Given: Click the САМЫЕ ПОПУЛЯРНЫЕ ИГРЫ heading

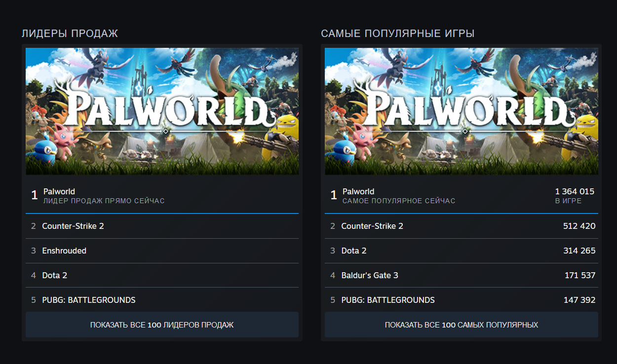Looking at the screenshot, I should pos(398,34).
